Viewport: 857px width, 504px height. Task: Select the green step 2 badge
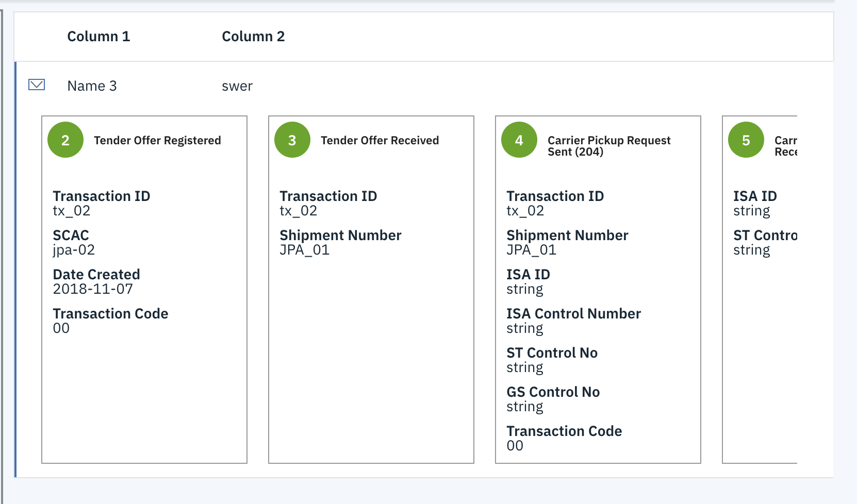(x=65, y=139)
